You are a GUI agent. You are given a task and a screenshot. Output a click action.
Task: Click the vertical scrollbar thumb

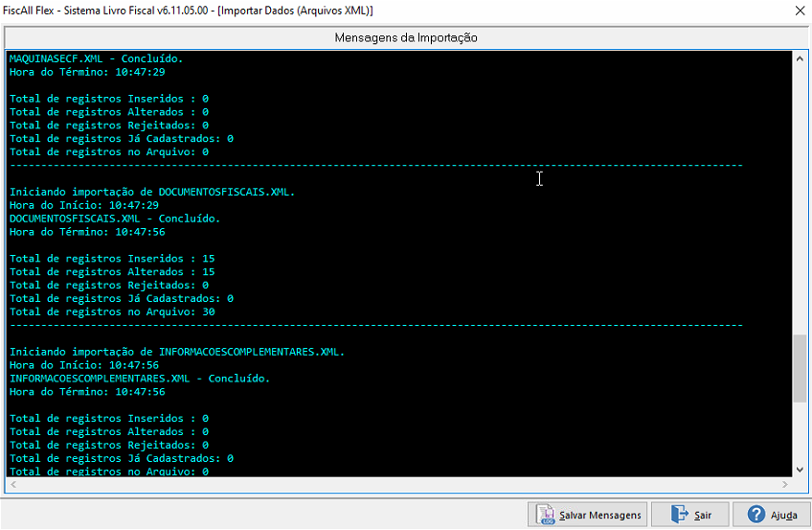pyautogui.click(x=800, y=368)
